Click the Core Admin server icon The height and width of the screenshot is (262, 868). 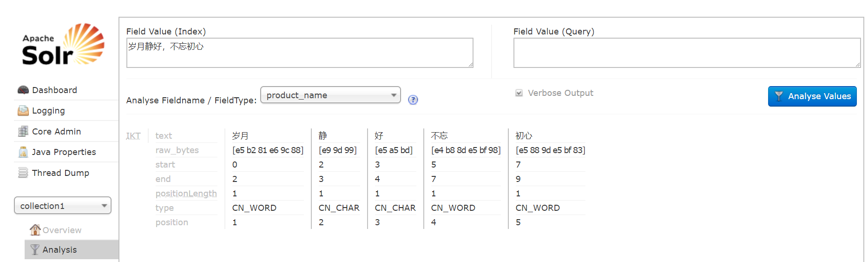(x=23, y=131)
